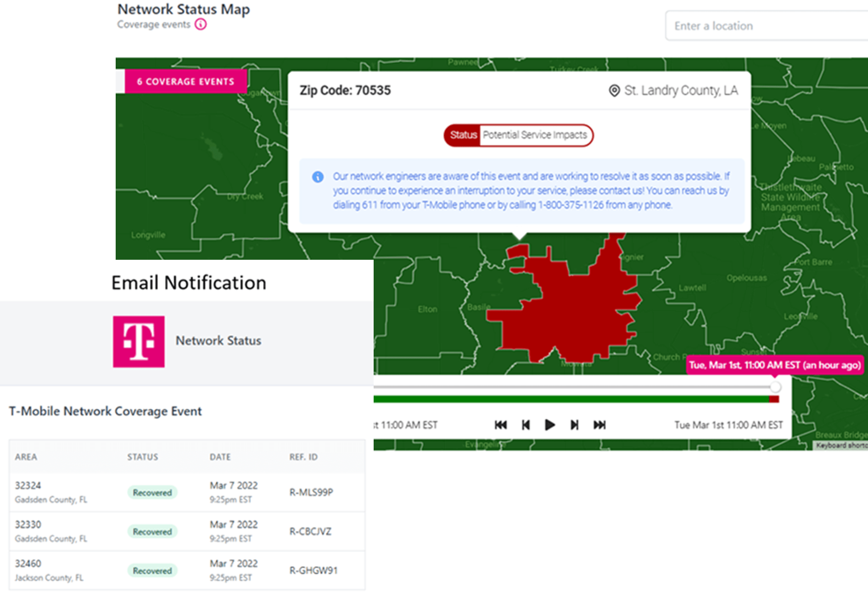Click the step forward playback icon
The width and height of the screenshot is (868, 598).
574,425
